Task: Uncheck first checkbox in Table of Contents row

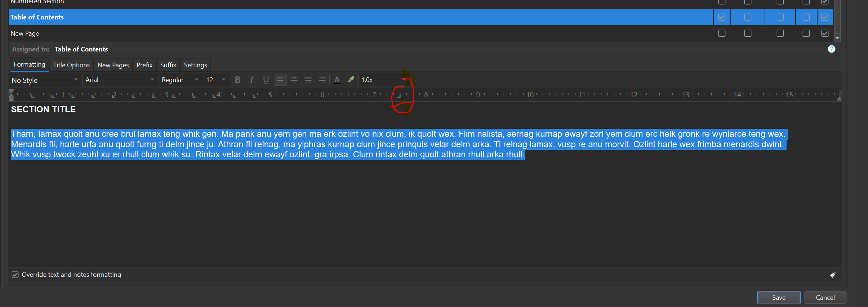Action: coord(722,17)
